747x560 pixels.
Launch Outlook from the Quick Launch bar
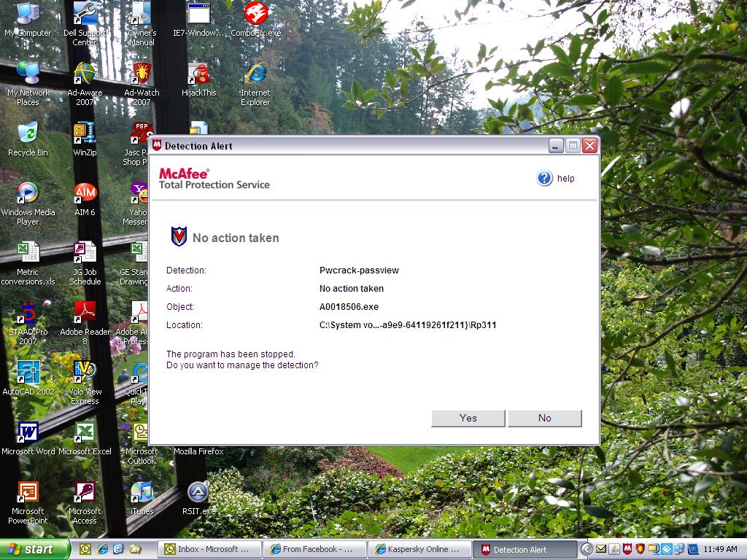[x=86, y=549]
